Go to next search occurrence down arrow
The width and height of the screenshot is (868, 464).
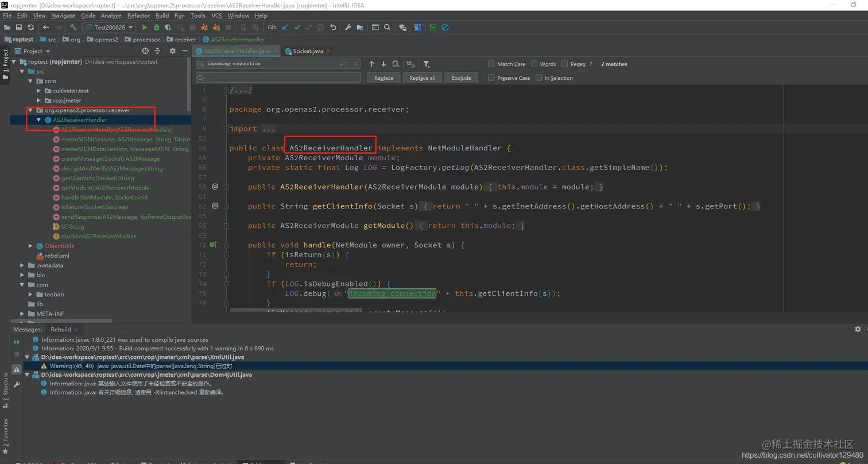(x=383, y=64)
